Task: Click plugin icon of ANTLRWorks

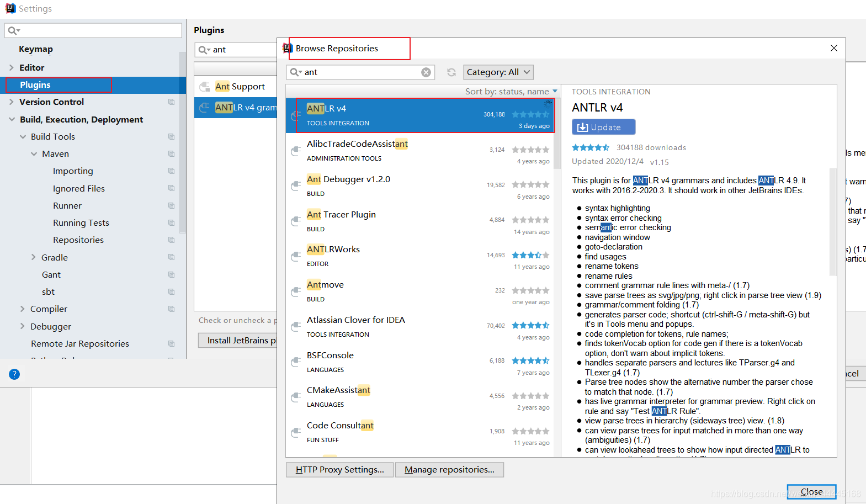Action: tap(296, 257)
